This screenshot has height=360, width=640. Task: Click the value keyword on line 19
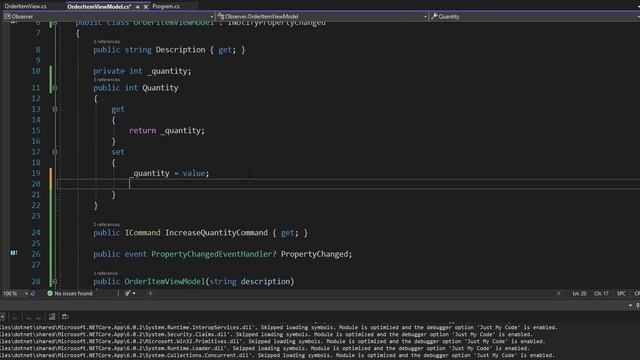(x=194, y=173)
